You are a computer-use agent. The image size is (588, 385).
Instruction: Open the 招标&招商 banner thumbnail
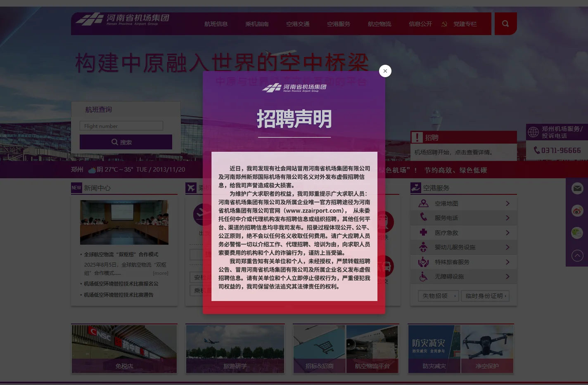(319, 349)
